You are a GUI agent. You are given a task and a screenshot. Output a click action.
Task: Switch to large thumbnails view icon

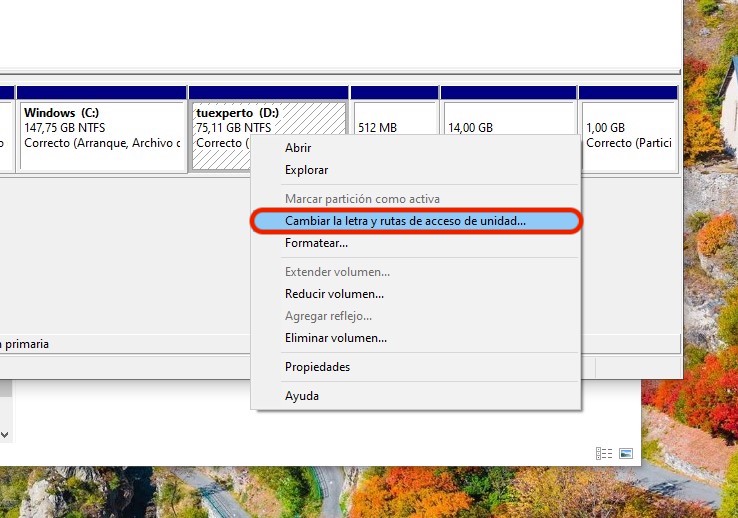click(626, 454)
